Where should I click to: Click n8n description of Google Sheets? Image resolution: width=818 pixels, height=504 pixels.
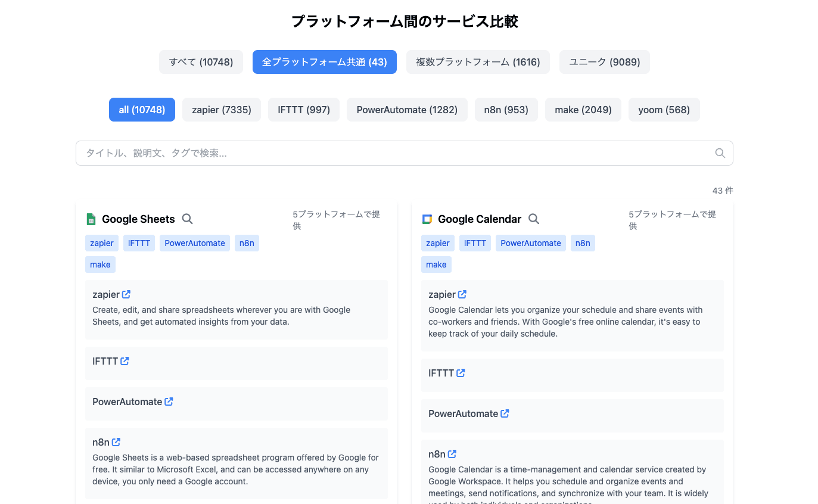(235, 469)
